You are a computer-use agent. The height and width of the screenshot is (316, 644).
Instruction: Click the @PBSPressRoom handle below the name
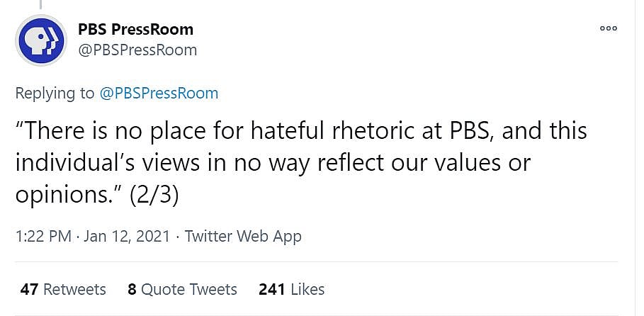137,50
